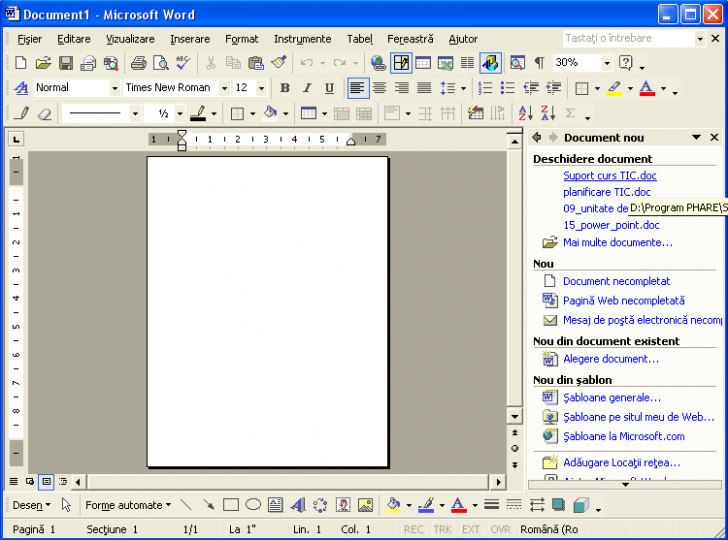Print the document using printer icon
This screenshot has height=540, width=728.
(x=138, y=63)
